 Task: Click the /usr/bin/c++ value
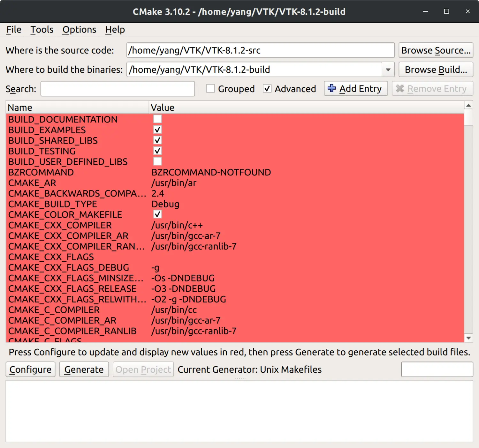pyautogui.click(x=177, y=225)
